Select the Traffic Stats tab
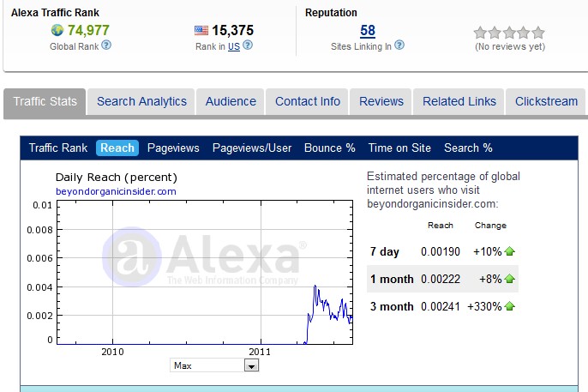The image size is (588, 392). [x=45, y=102]
